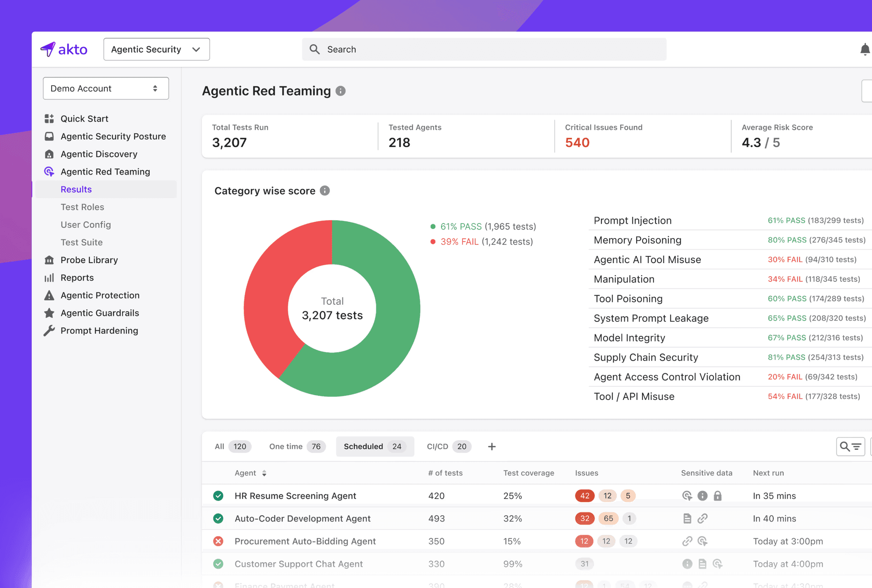Add a new tab with plus button
This screenshot has width=872, height=588.
(492, 446)
